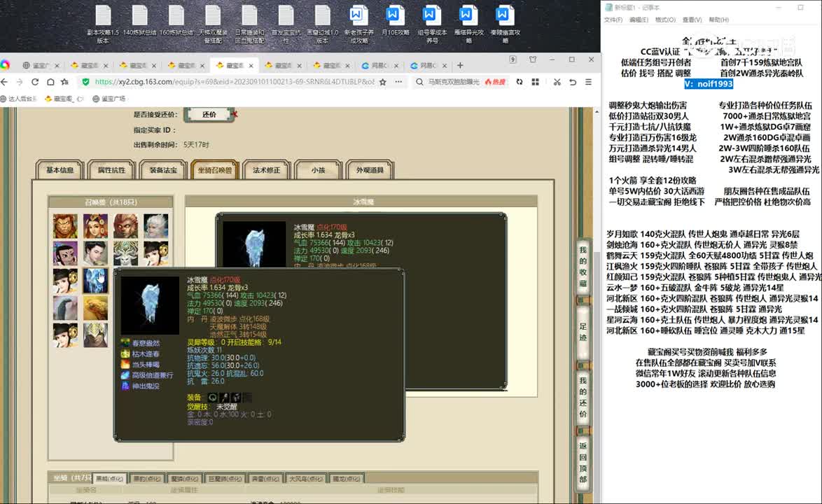Select the white-haired pet thumbnail
This screenshot has height=504, width=822.
[x=156, y=226]
